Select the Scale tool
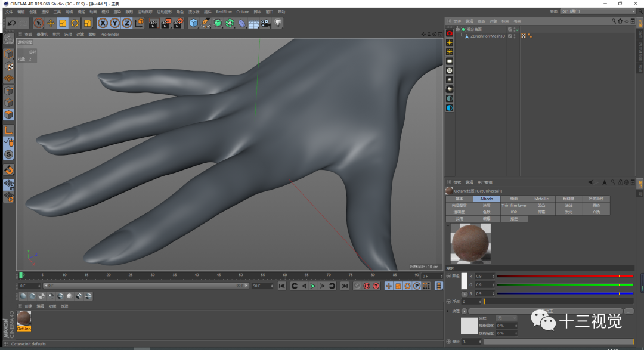Screen dimensions: 644x350 (63, 23)
